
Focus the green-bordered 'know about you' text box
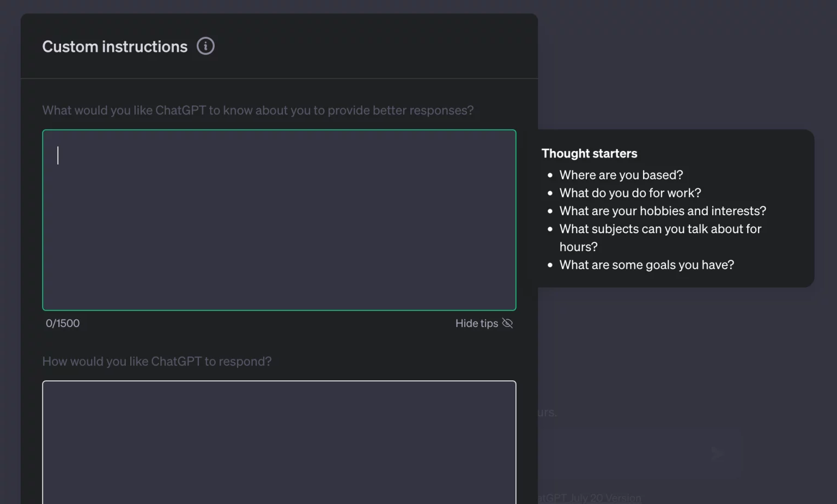coord(279,220)
